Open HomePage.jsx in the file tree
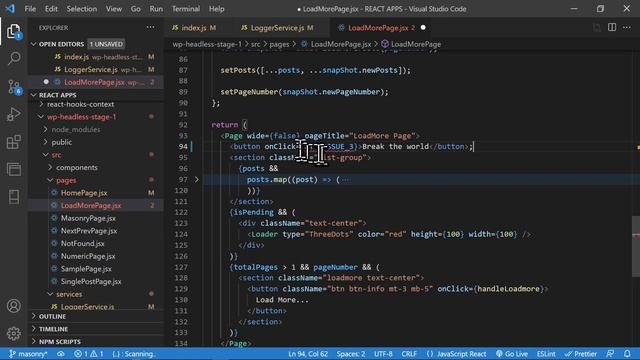640x360 pixels. pyautogui.click(x=84, y=193)
